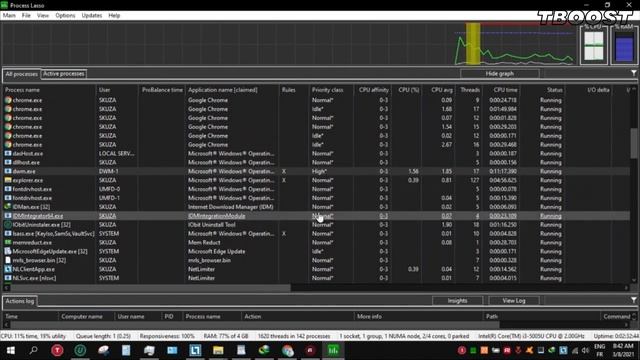
Task: Sort by Application name column header
Action: 232,90
